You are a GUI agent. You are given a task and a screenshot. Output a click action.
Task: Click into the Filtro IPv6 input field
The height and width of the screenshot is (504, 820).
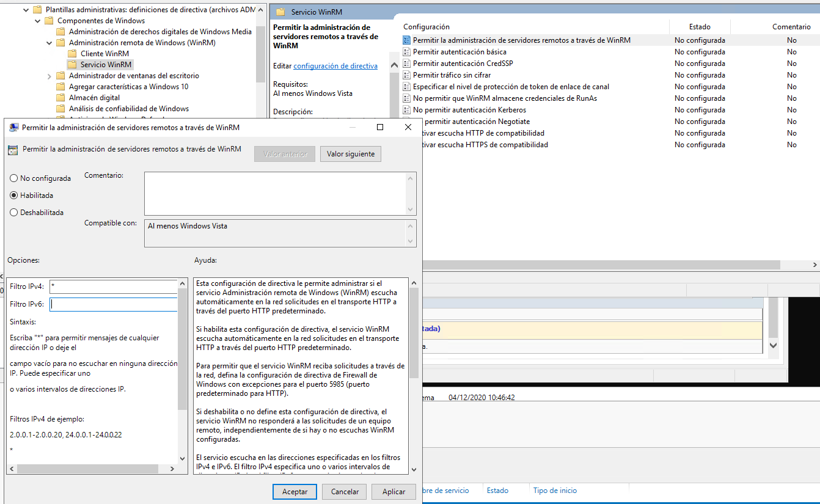[114, 304]
